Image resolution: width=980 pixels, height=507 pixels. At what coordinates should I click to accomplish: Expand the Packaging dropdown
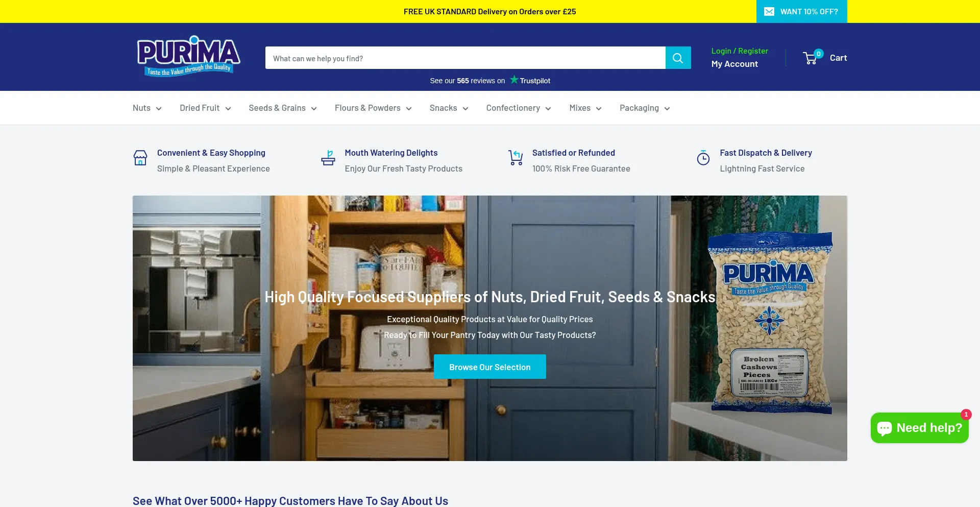[x=644, y=108]
